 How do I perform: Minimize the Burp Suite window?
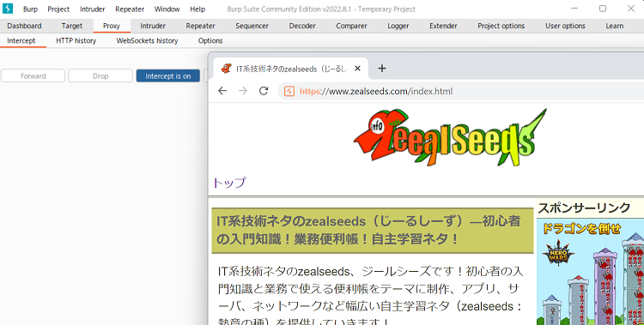(x=574, y=9)
